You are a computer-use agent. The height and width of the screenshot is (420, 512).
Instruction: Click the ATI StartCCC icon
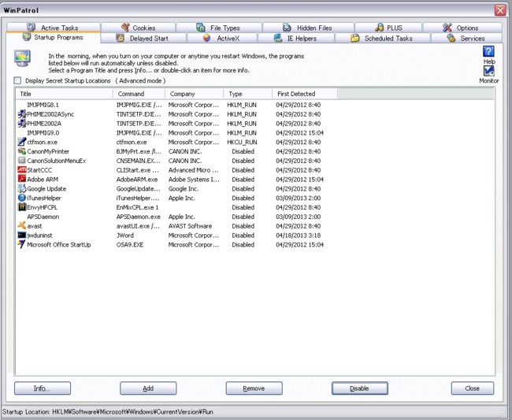(21, 170)
